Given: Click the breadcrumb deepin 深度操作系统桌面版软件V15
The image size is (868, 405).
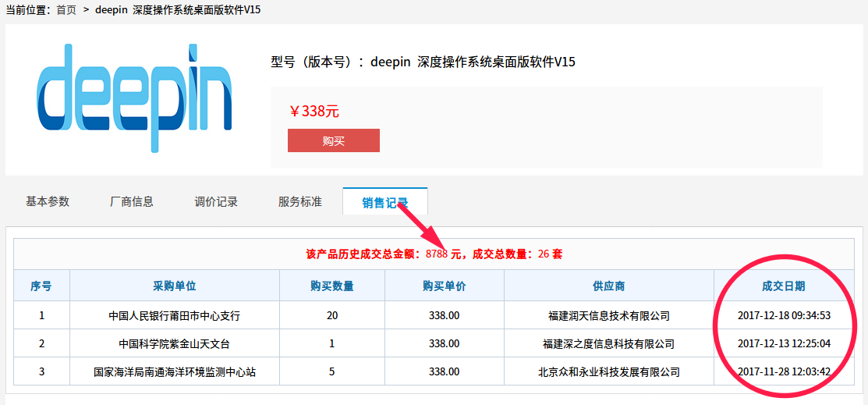Looking at the screenshot, I should pyautogui.click(x=179, y=10).
